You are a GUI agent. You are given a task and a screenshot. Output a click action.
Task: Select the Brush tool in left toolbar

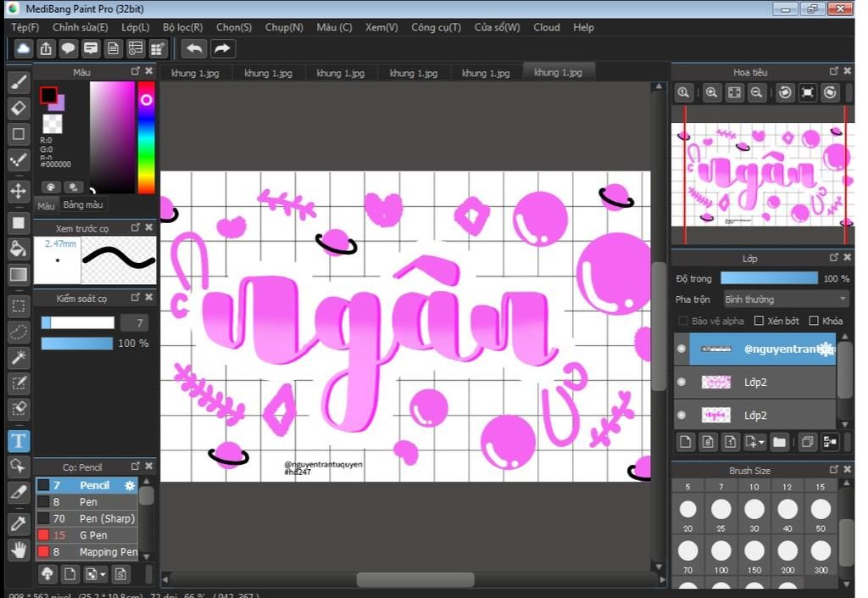coord(19,82)
